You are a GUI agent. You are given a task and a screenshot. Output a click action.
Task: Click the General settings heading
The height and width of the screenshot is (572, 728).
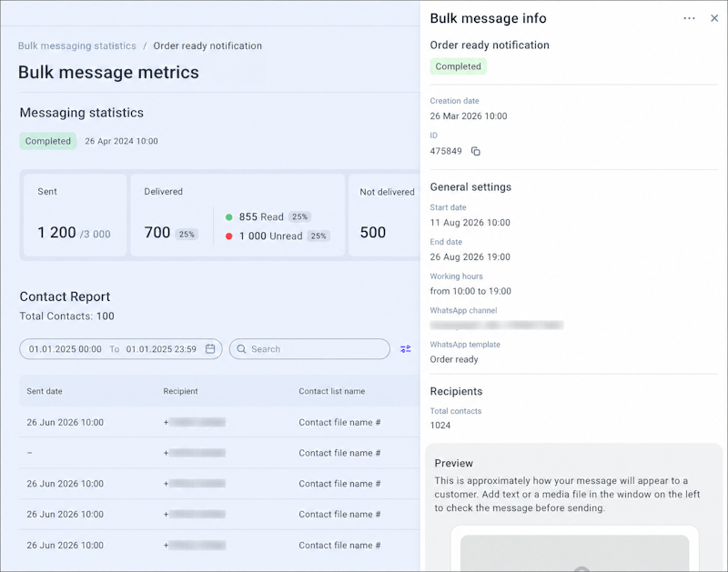[x=470, y=187]
